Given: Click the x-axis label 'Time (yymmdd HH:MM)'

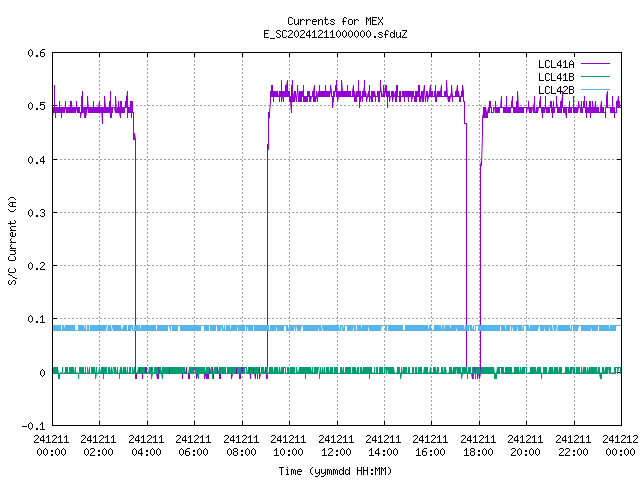Looking at the screenshot, I should [335, 471].
